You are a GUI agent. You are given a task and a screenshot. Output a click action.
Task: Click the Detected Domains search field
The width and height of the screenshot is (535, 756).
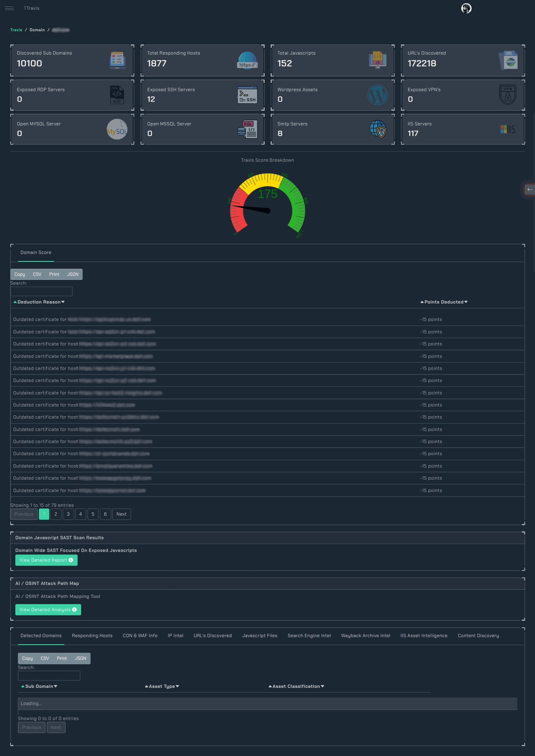click(49, 676)
